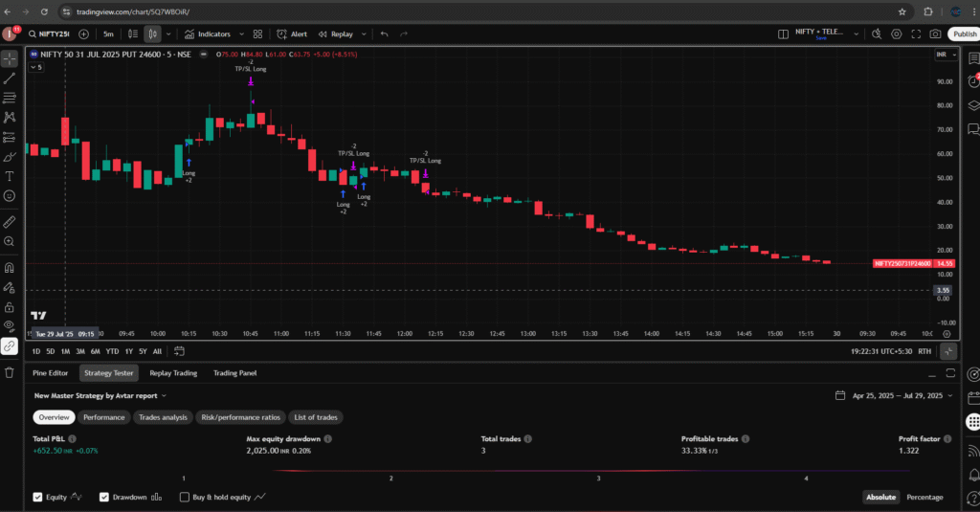Select the brush drawing tool
The height and width of the screenshot is (512, 980).
(10, 157)
